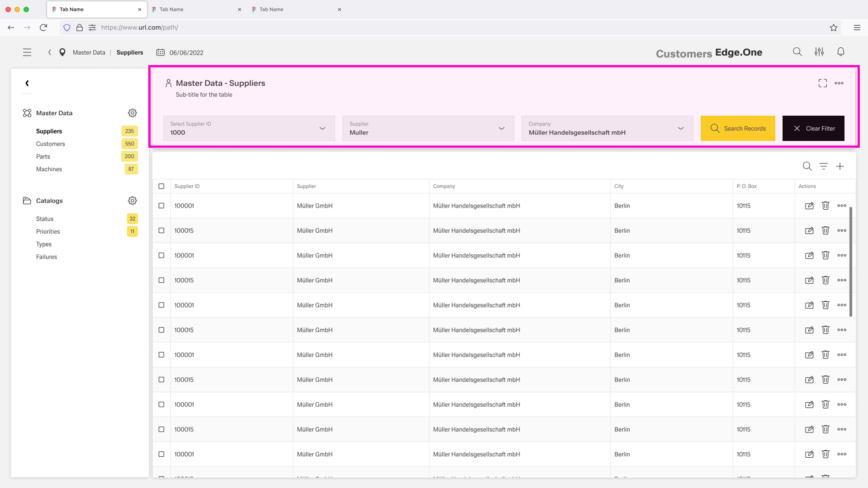Open Master Data gear settings in sidebar

coord(132,113)
